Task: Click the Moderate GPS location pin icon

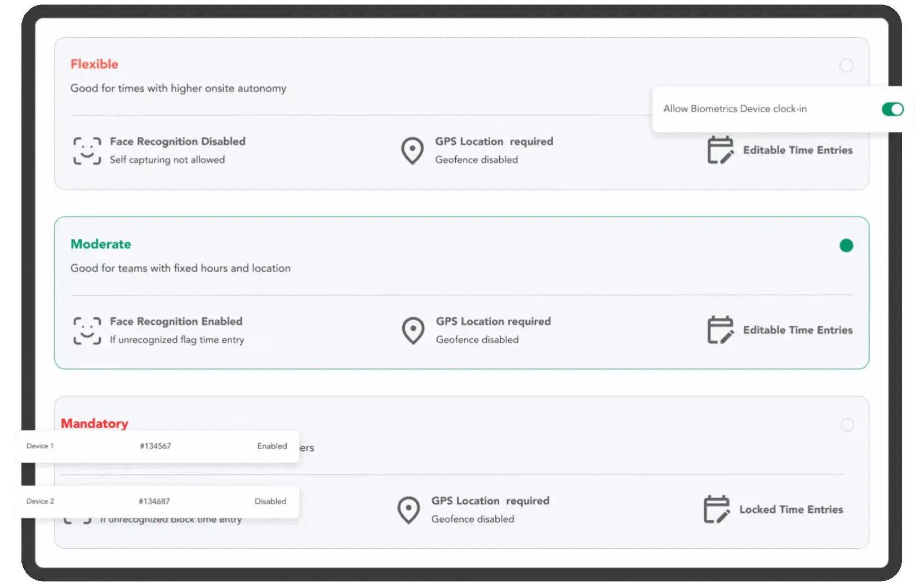Action: click(x=413, y=330)
